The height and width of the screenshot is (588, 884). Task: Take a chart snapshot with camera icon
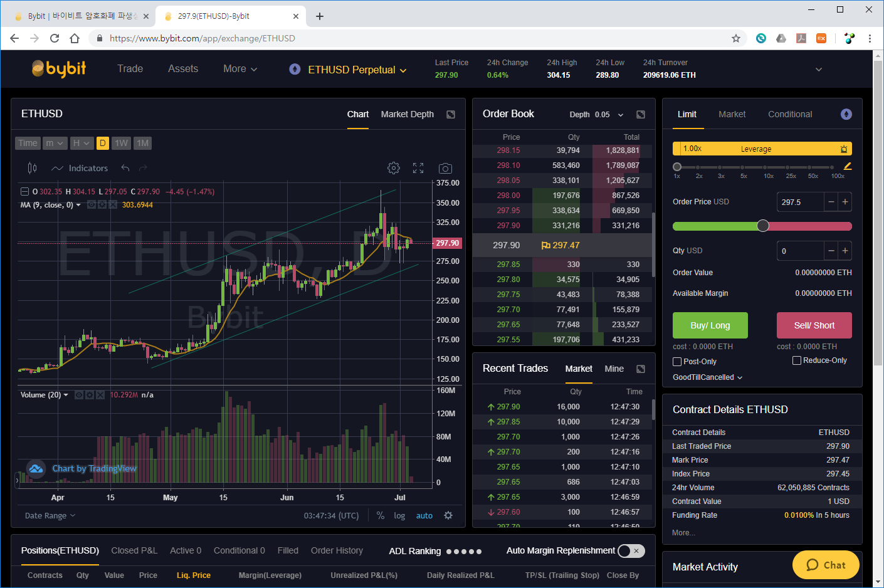(445, 168)
